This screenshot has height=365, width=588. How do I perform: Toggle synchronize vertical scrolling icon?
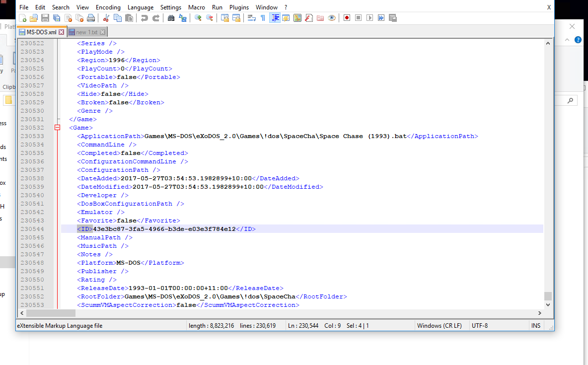click(x=224, y=18)
